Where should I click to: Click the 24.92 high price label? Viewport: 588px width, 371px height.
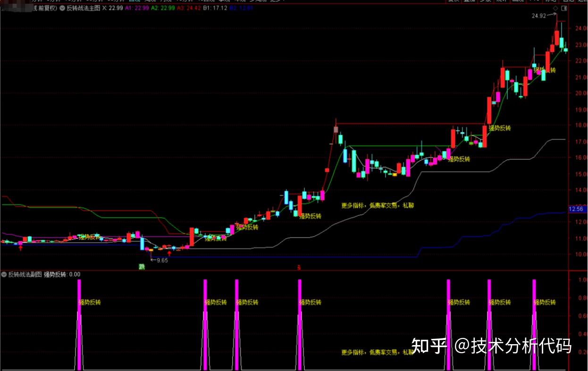pos(538,16)
